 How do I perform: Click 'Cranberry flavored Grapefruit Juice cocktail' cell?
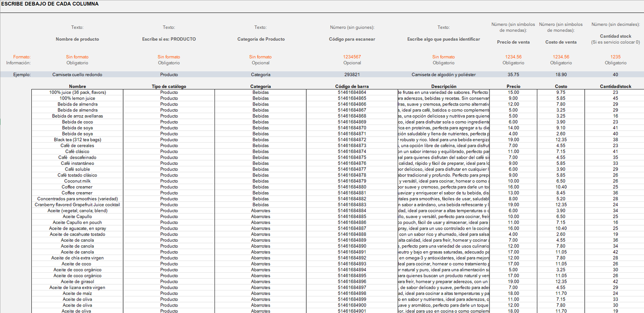click(77, 205)
